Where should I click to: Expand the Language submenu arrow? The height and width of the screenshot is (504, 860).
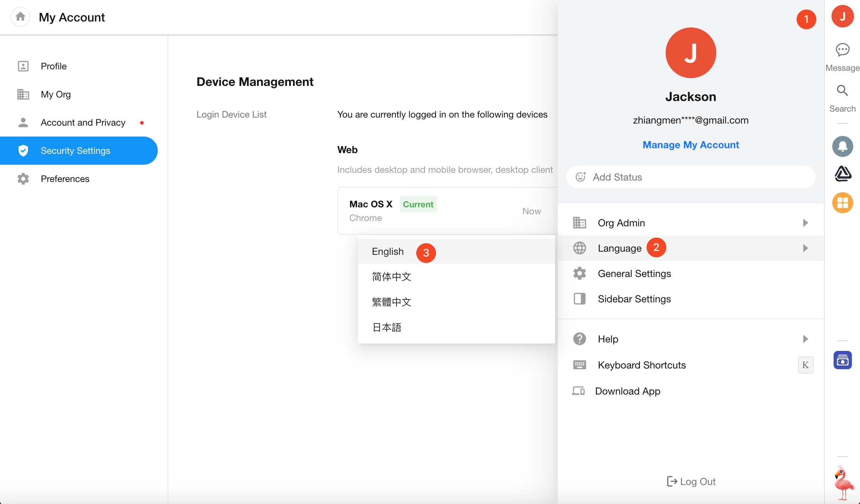805,248
